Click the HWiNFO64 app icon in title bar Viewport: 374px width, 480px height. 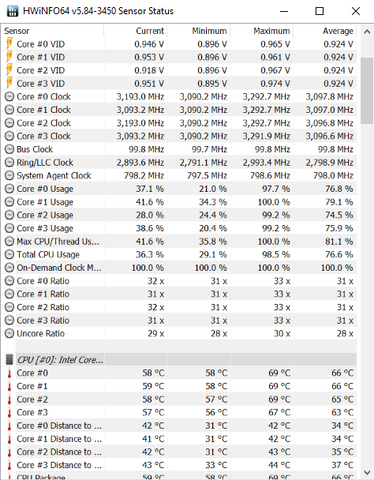point(13,11)
